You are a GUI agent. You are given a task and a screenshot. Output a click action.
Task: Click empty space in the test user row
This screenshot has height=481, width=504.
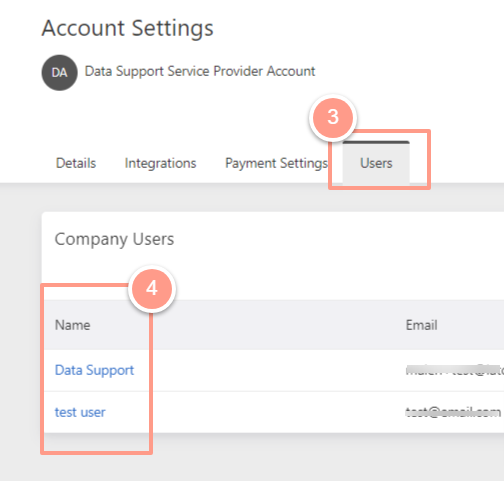coord(267,412)
